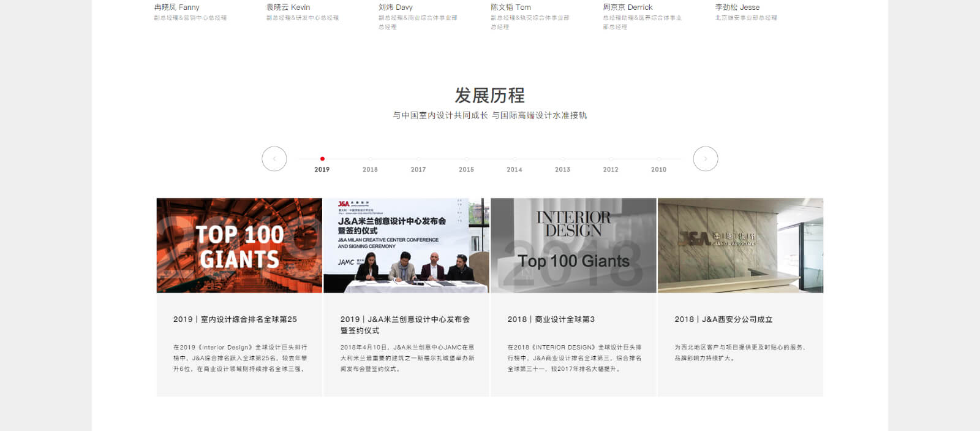Click the J&A米兰创意设计中心发布会 title
The image size is (980, 431).
point(405,324)
